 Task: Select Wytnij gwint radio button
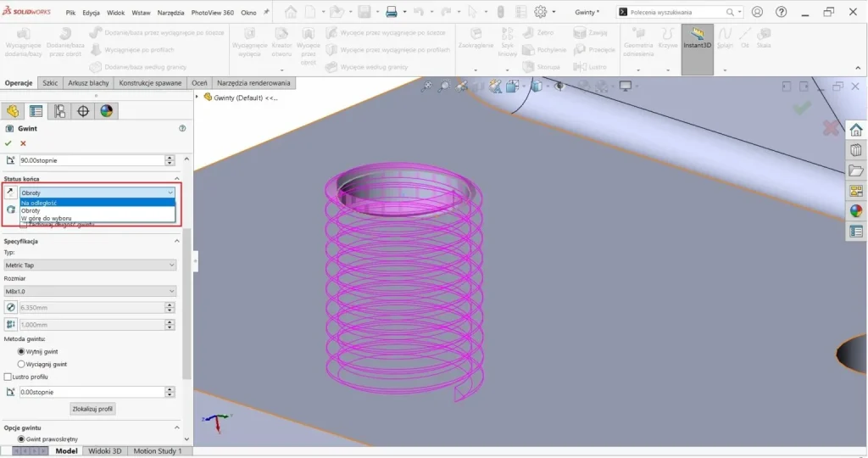[21, 352]
